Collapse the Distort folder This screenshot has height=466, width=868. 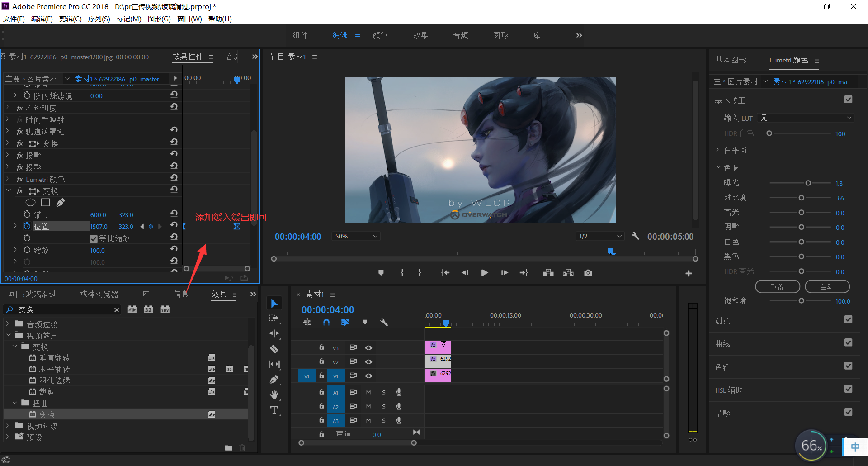(x=14, y=403)
